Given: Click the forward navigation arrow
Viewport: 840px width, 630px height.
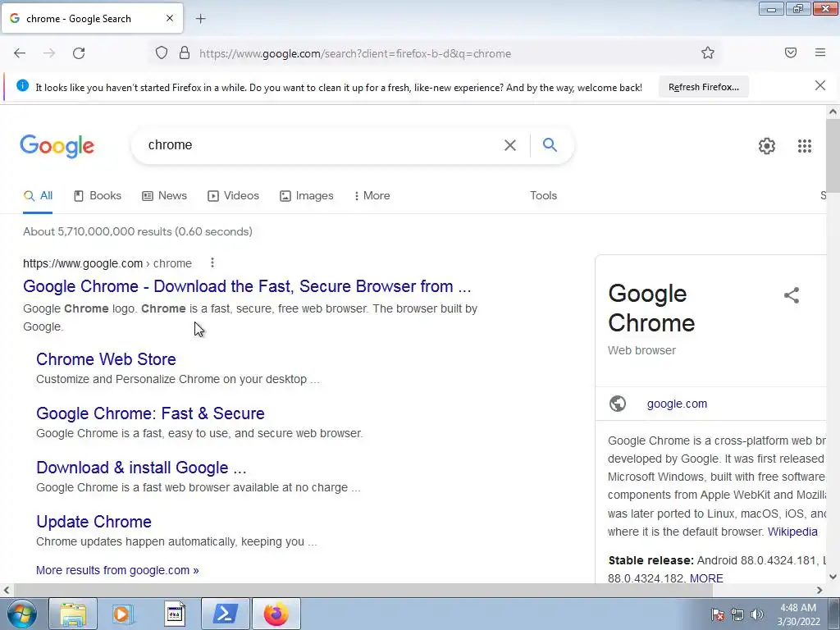Looking at the screenshot, I should pos(49,53).
